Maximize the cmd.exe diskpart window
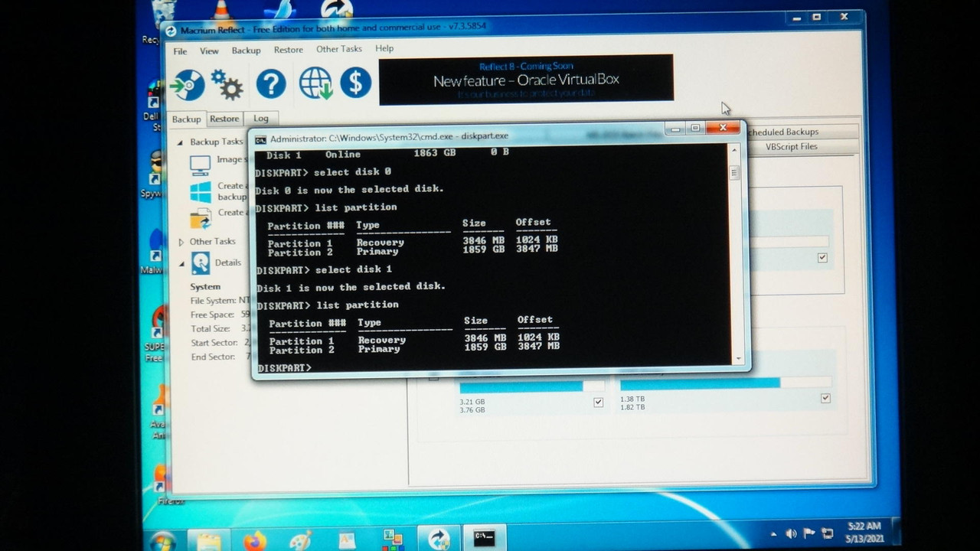The height and width of the screenshot is (551, 980). point(695,129)
